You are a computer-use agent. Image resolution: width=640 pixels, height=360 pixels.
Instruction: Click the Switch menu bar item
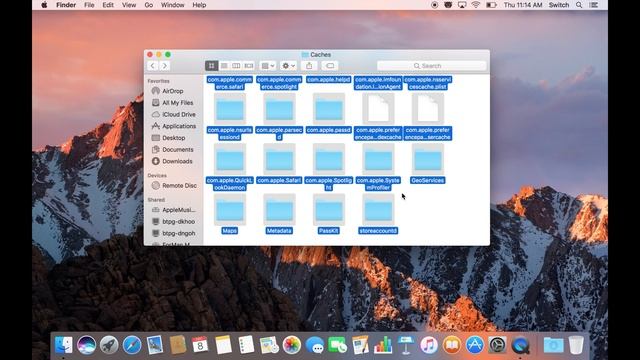tap(559, 5)
